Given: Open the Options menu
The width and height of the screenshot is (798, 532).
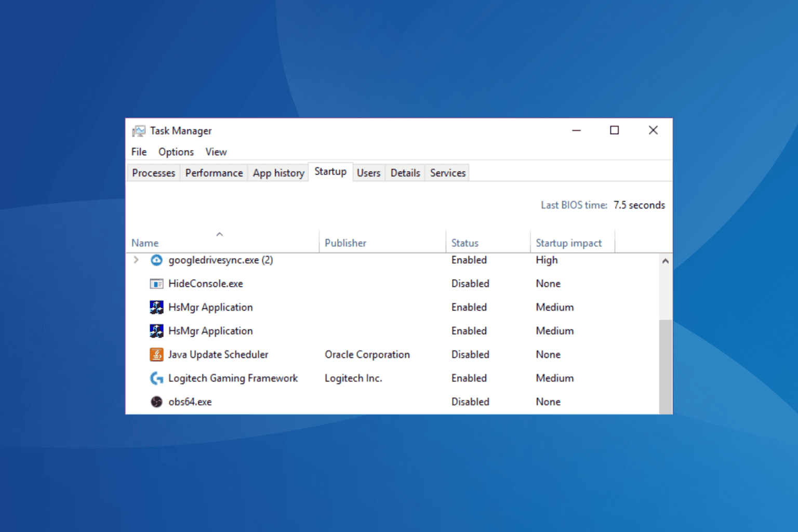Looking at the screenshot, I should [176, 152].
